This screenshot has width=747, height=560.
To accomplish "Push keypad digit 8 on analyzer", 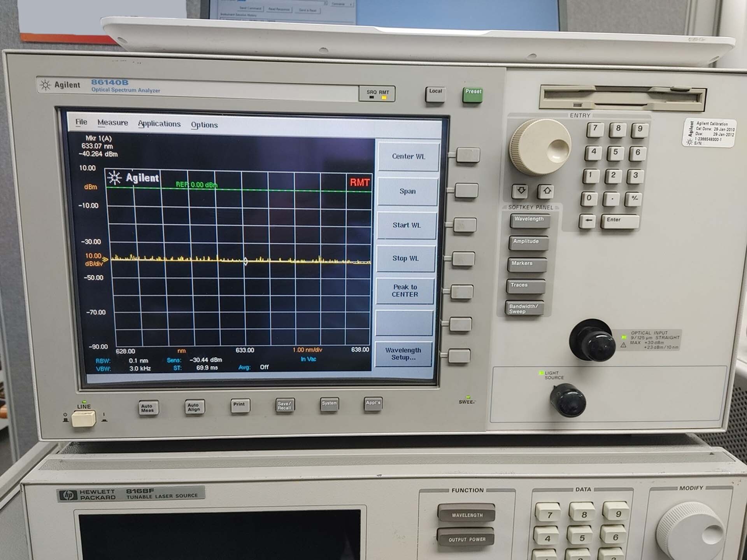I will point(617,130).
